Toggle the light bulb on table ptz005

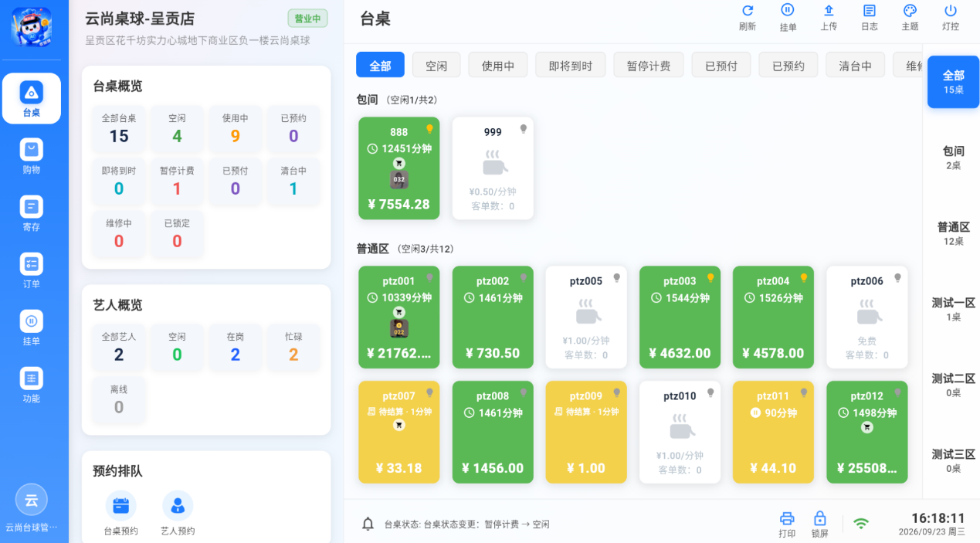tap(616, 278)
